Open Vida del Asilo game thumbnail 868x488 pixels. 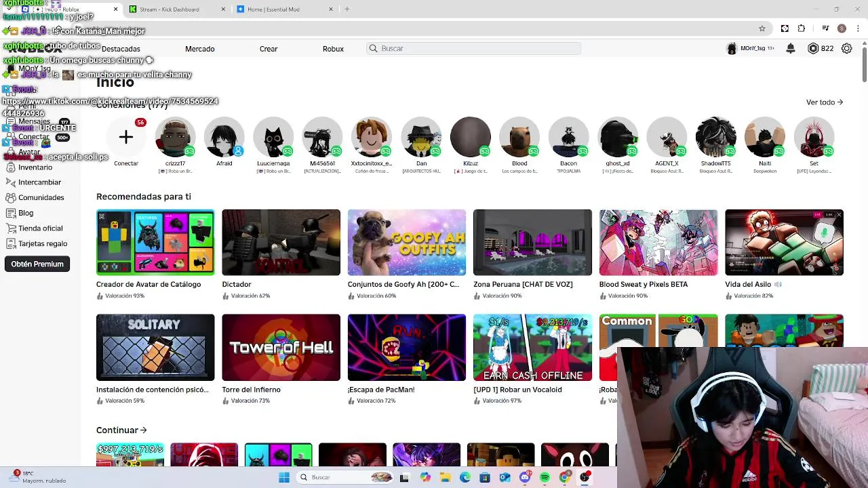point(784,243)
